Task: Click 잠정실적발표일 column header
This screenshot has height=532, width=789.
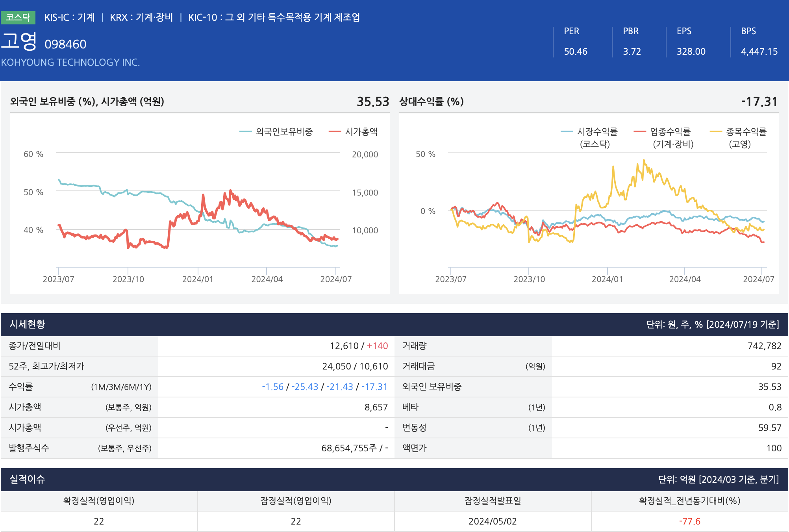Action: tap(493, 501)
